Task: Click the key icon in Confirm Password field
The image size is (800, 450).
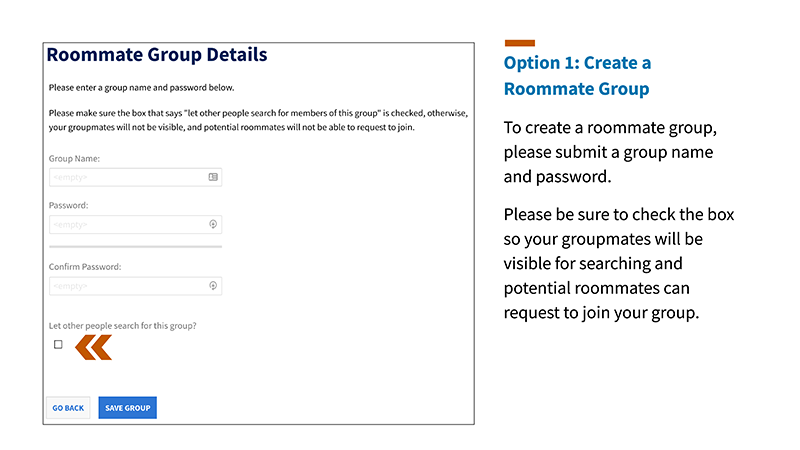Action: pyautogui.click(x=213, y=286)
